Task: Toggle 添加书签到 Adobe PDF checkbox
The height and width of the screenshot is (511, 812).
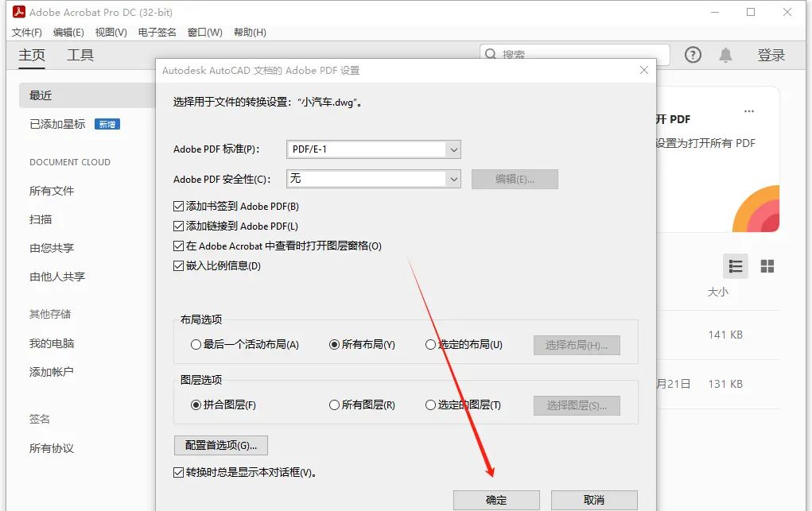Action: pos(179,206)
